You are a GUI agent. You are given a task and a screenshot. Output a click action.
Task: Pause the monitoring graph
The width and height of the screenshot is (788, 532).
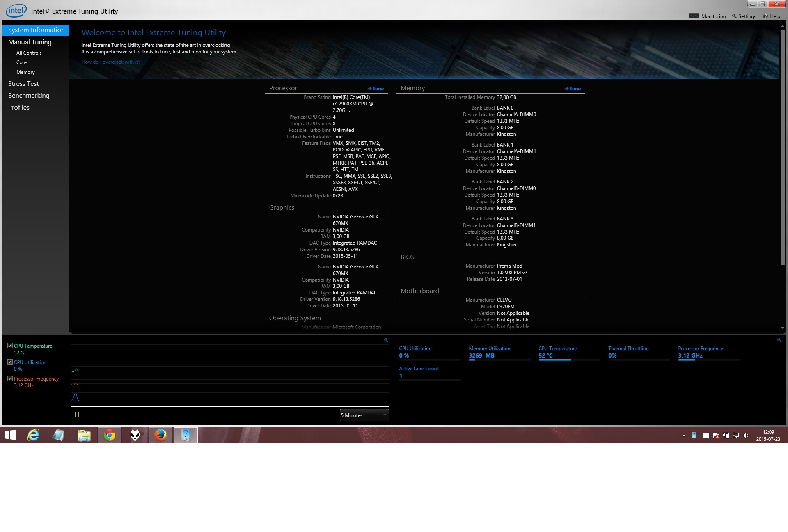tap(77, 415)
